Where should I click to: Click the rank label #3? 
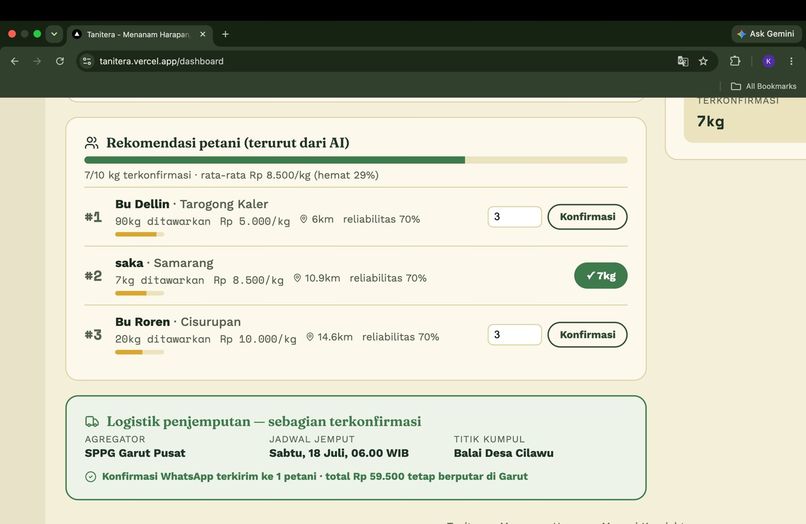point(93,335)
